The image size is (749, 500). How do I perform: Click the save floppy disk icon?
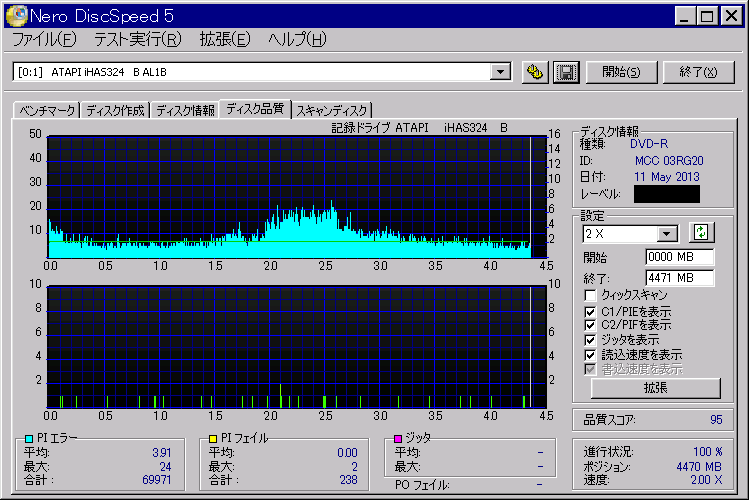click(x=567, y=73)
